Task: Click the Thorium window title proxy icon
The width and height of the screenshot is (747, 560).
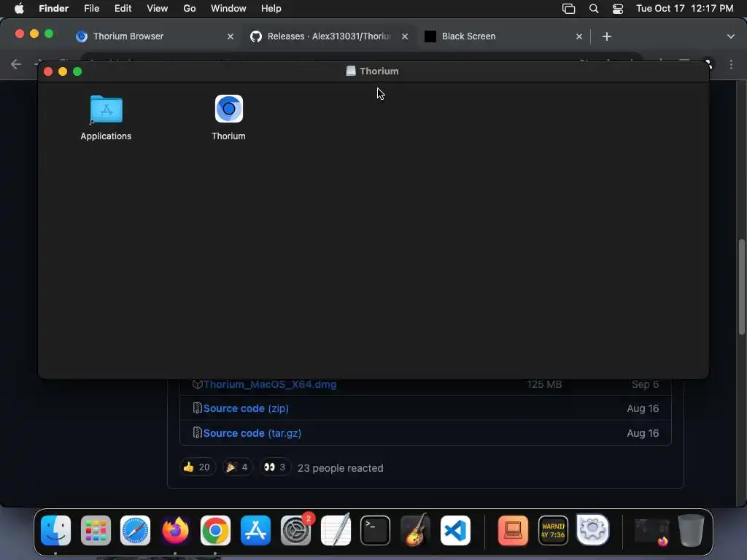Action: [x=351, y=71]
